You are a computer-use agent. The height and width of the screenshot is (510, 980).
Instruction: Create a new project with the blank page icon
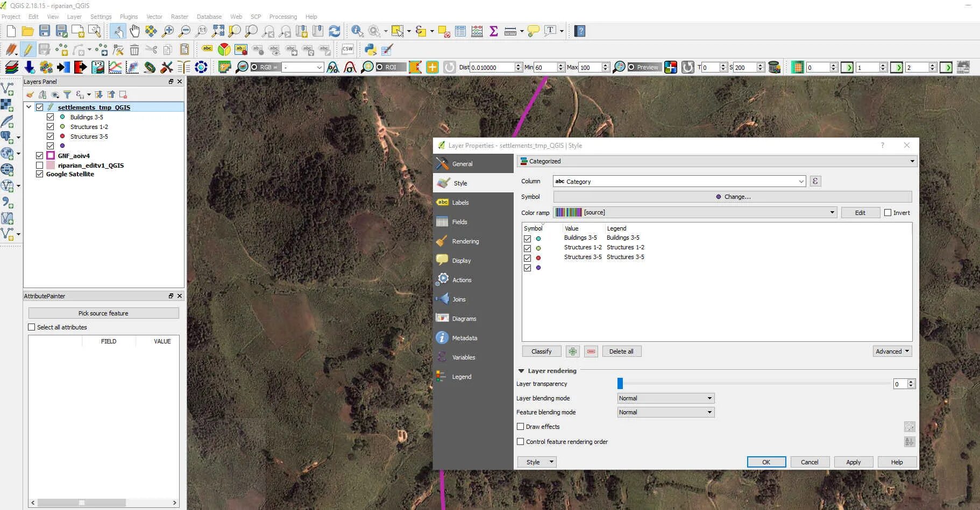tap(11, 31)
